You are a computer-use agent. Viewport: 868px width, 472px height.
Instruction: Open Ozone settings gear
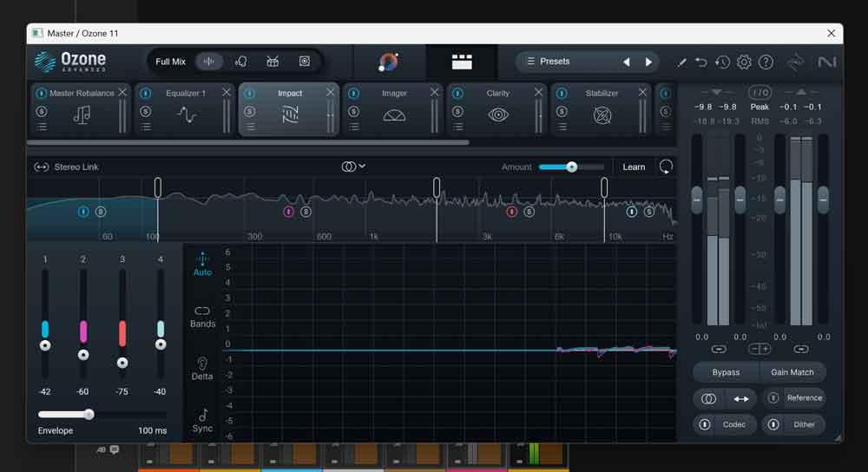[x=744, y=62]
